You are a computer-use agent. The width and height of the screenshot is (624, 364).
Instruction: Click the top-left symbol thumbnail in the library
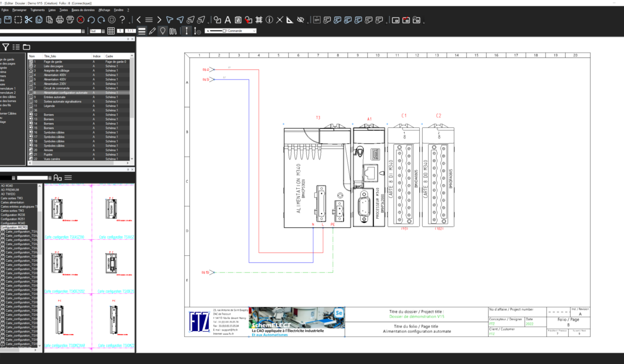[58, 210]
